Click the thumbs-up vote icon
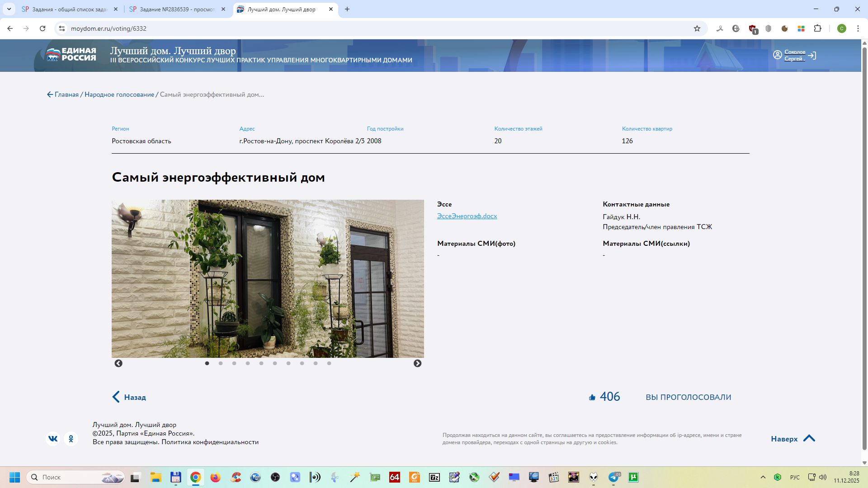 592,397
